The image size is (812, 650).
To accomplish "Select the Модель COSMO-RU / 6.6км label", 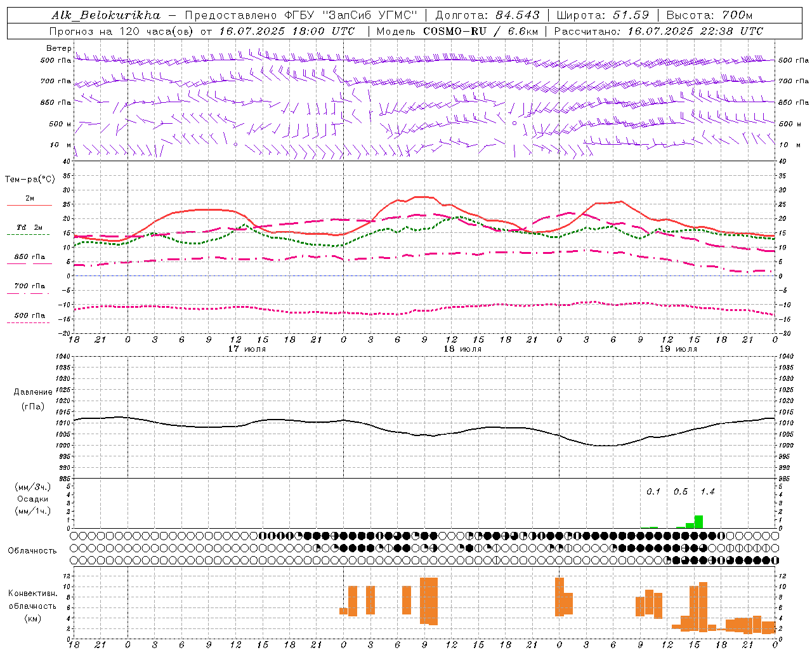I will [x=457, y=31].
